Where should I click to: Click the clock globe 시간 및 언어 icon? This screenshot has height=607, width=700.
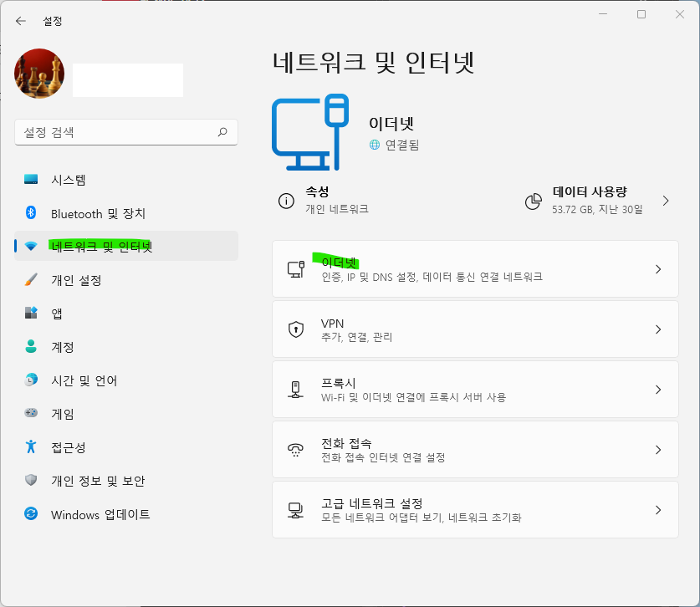pos(31,380)
